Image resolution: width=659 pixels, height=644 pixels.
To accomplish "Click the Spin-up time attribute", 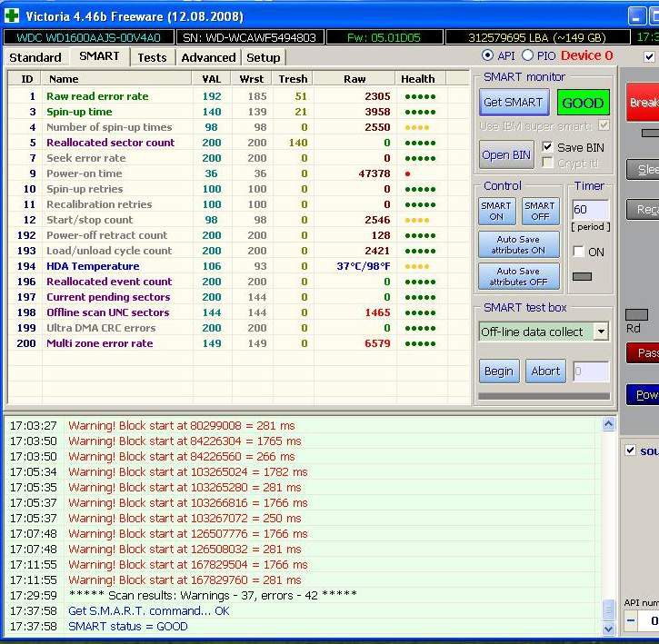I will pos(237,112).
